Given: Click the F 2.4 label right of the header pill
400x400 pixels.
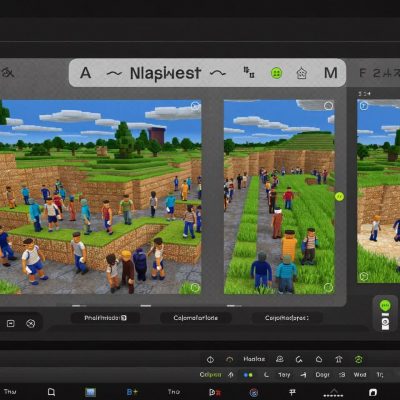Looking at the screenshot, I should (379, 73).
